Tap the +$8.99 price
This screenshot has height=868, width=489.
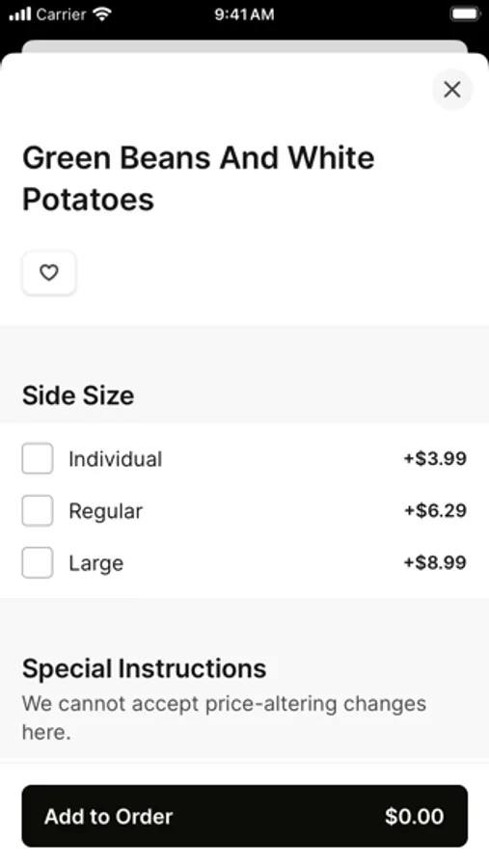click(435, 562)
